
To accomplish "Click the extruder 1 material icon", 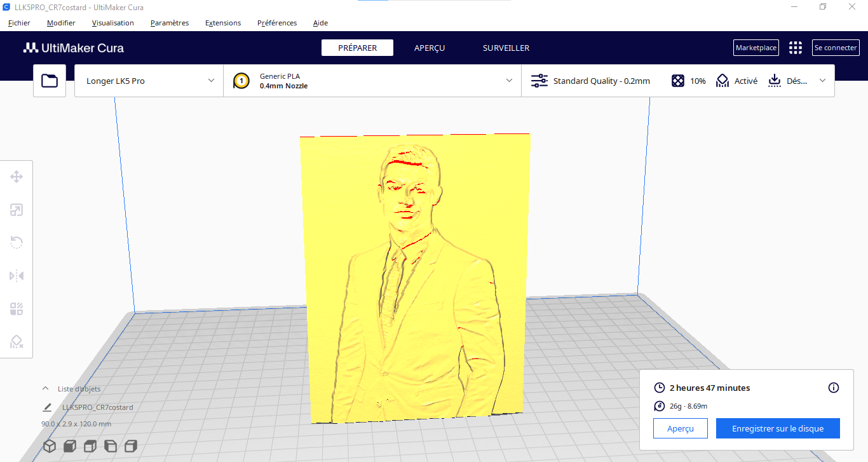I will pyautogui.click(x=241, y=81).
